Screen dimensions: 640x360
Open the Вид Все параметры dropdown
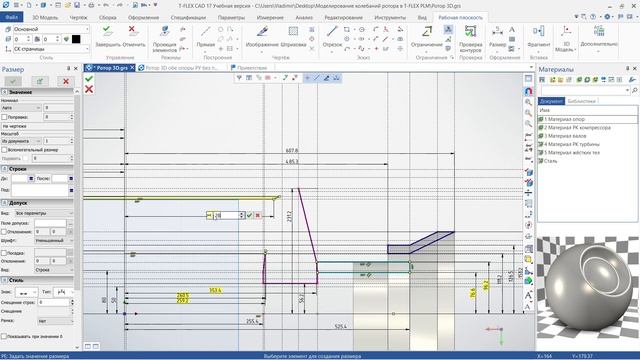[44, 213]
